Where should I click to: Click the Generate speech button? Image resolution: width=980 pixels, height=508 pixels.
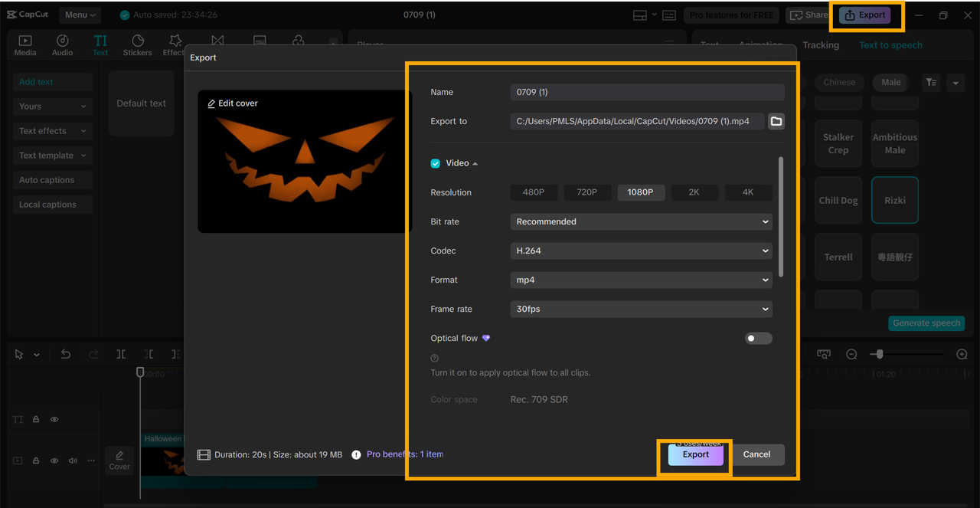pos(926,323)
